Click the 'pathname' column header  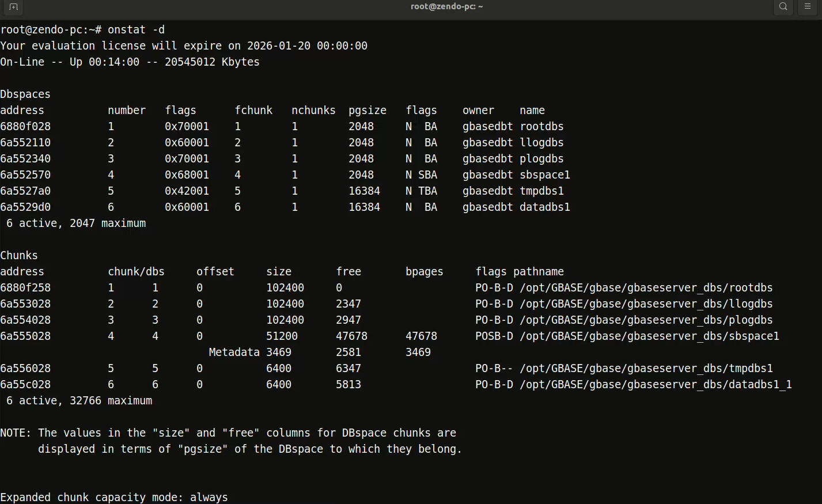(539, 272)
